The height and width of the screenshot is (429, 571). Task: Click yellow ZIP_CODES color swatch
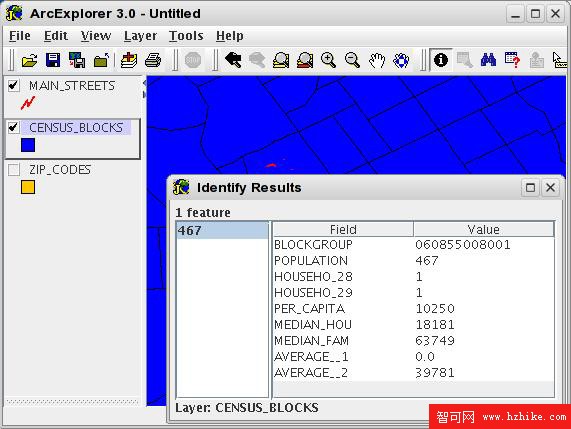point(28,187)
